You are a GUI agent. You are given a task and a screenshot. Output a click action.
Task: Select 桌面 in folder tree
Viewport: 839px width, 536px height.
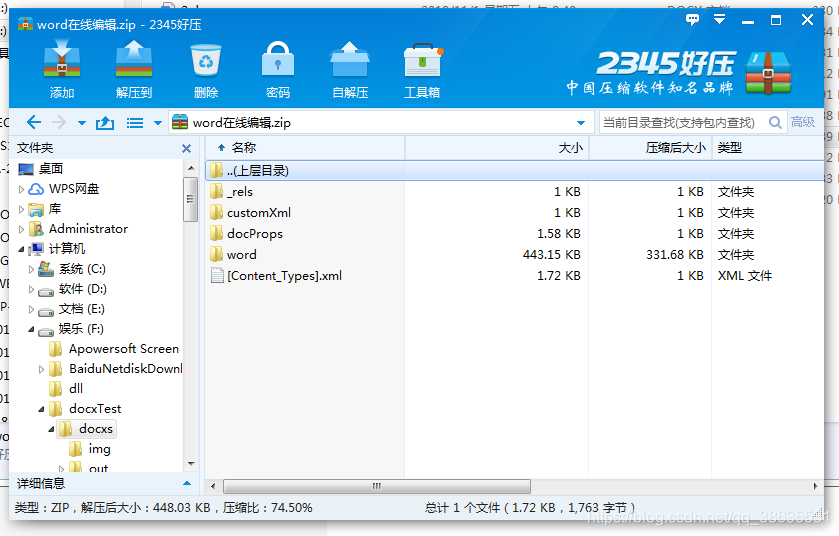coord(51,169)
